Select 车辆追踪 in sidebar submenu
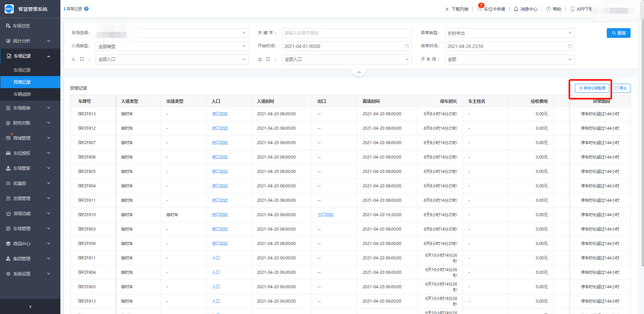Viewport: 644px width, 314px height. (x=22, y=94)
